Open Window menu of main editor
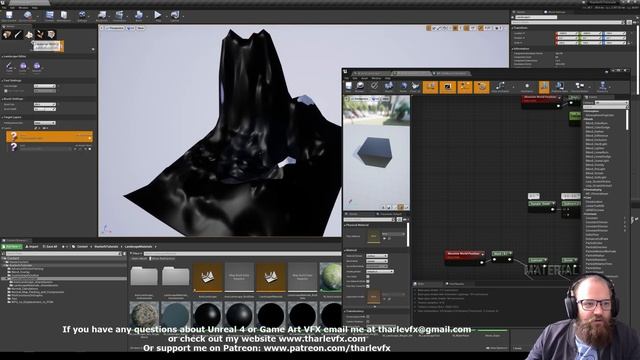The width and height of the screenshot is (640, 360). [23, 7]
